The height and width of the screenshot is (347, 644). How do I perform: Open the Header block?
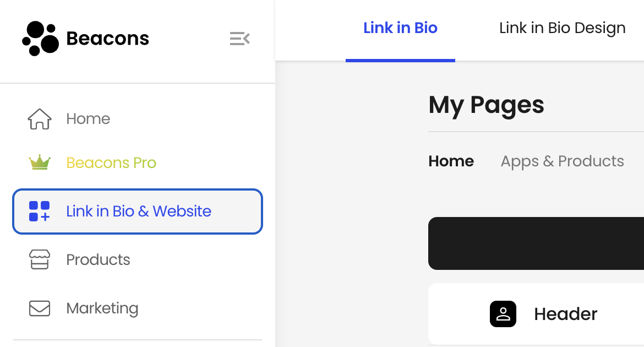tap(565, 314)
